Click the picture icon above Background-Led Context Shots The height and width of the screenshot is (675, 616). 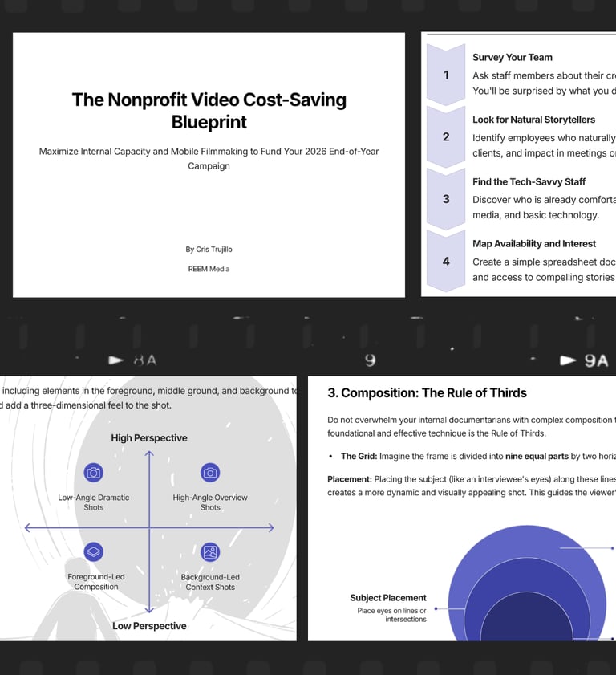click(210, 552)
